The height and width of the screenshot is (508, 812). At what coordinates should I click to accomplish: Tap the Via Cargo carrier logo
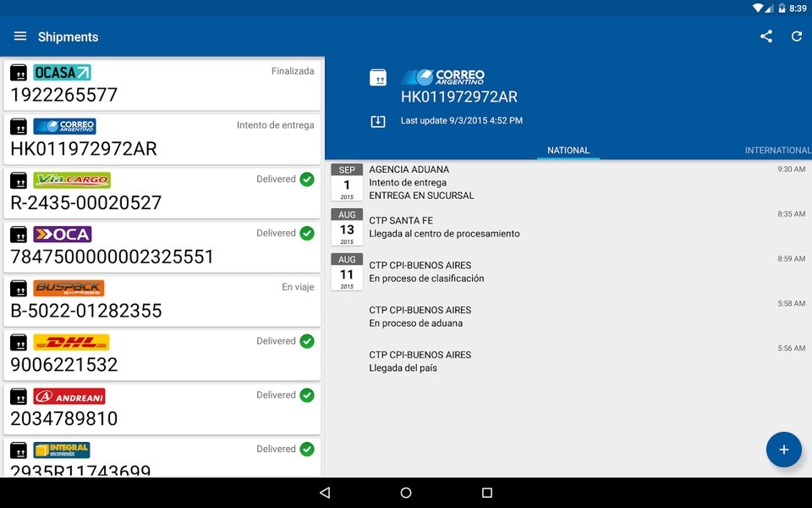click(x=72, y=180)
